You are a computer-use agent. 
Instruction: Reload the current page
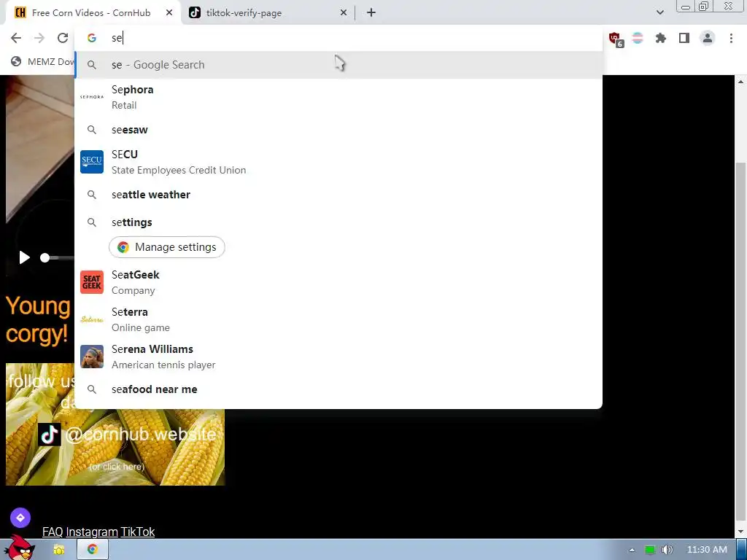(63, 38)
